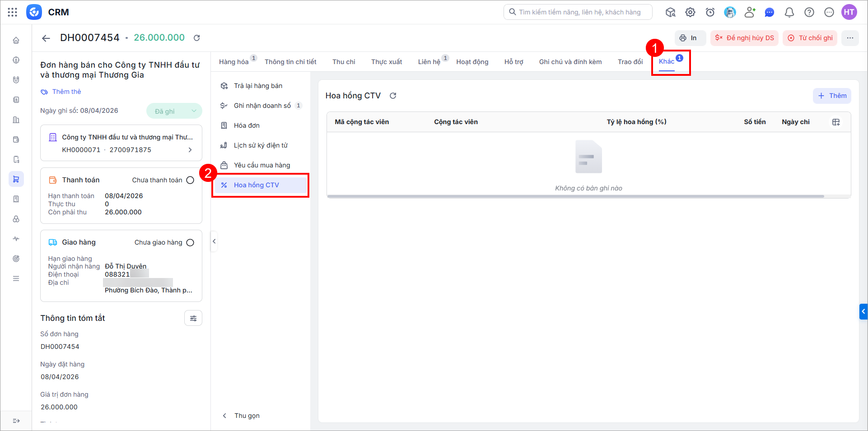Click the Thêm thẻ link
The width and height of the screenshot is (868, 431).
pos(66,92)
